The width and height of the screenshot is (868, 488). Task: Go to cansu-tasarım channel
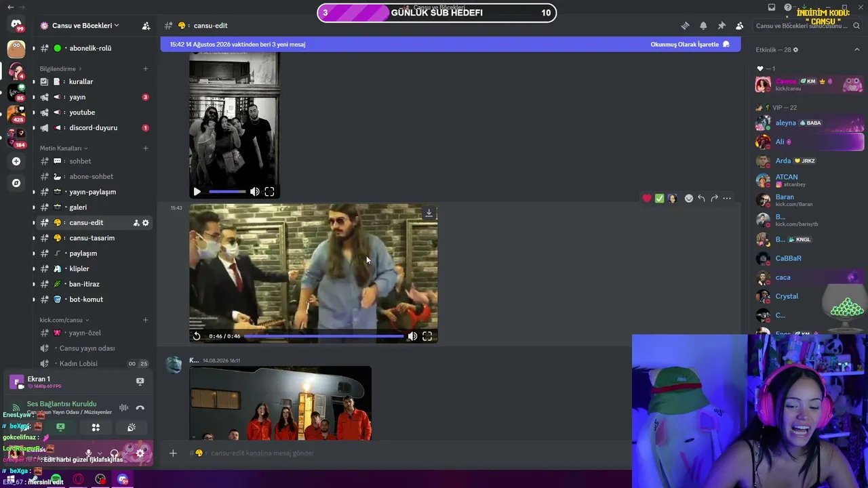tap(94, 238)
